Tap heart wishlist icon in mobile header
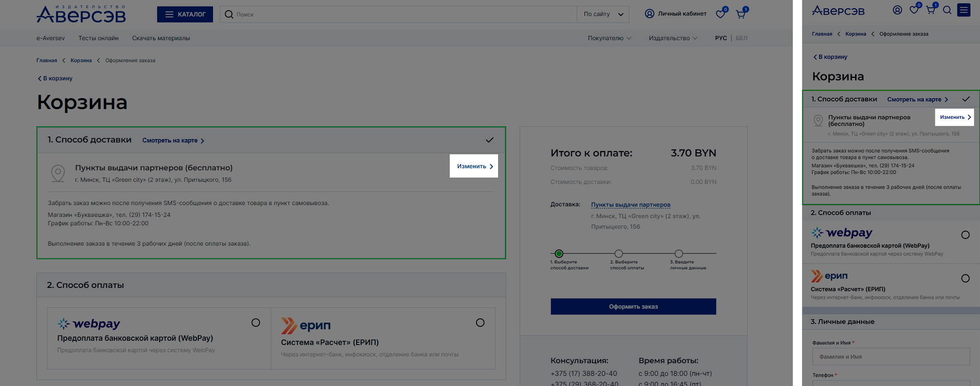The image size is (980, 386). (x=914, y=10)
